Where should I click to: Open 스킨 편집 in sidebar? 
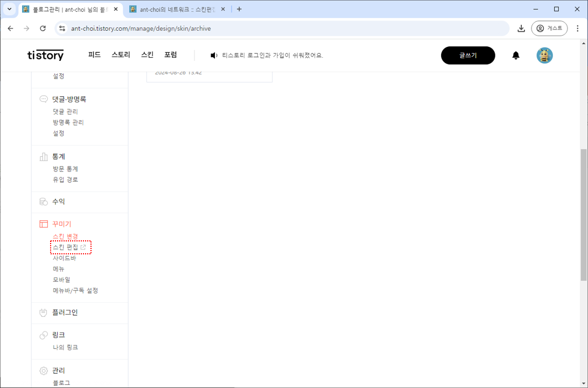(65, 247)
